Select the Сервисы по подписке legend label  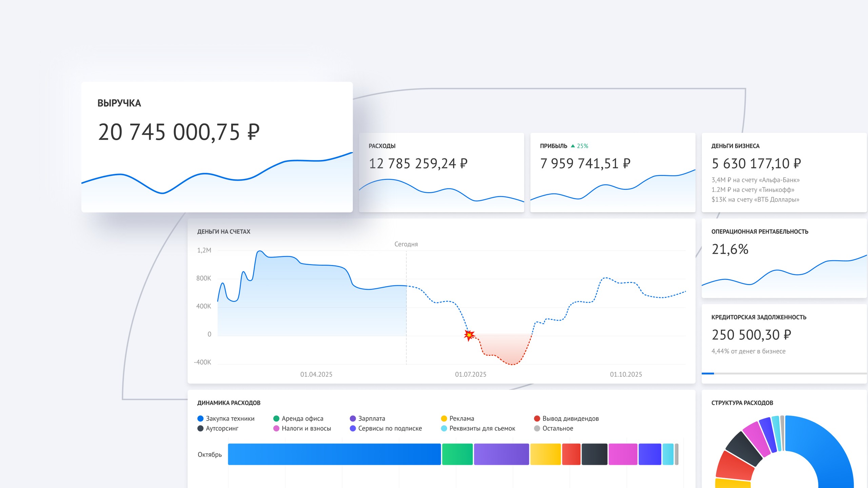[390, 428]
